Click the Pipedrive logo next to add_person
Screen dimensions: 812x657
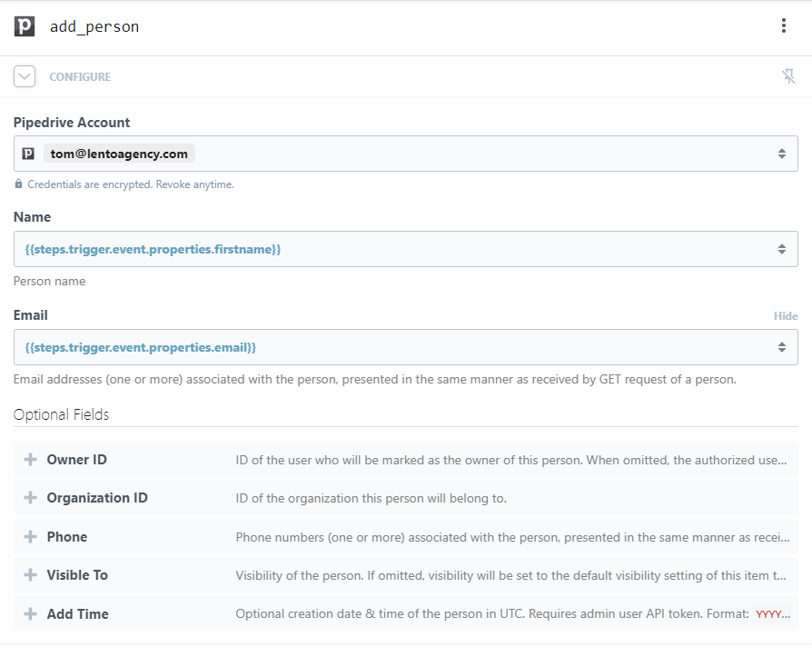pyautogui.click(x=25, y=26)
